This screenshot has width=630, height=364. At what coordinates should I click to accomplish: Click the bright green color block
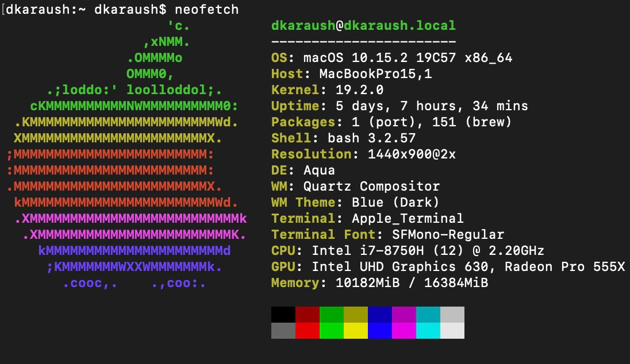click(x=332, y=331)
